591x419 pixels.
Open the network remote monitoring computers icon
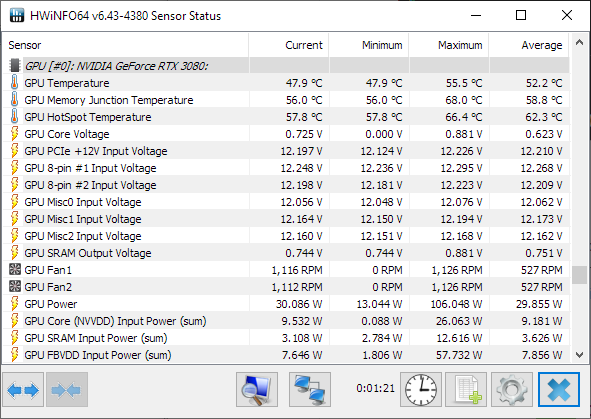(x=310, y=390)
